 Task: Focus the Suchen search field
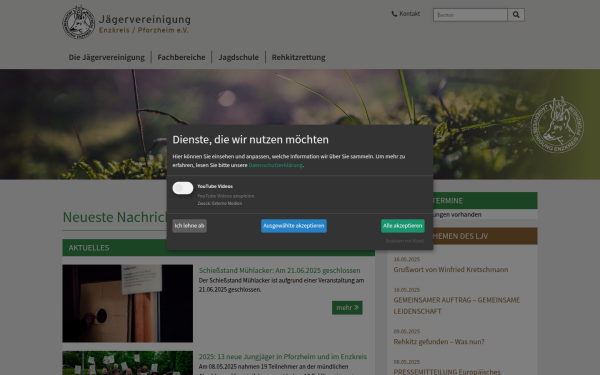(x=470, y=15)
